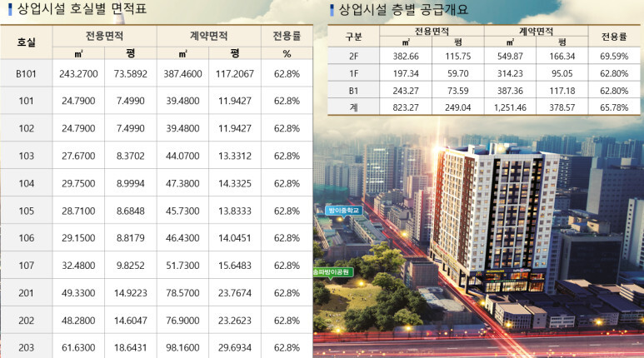This screenshot has height=358, width=644.
Task: Click the value 243.2700 in row B101
Action: pos(78,74)
